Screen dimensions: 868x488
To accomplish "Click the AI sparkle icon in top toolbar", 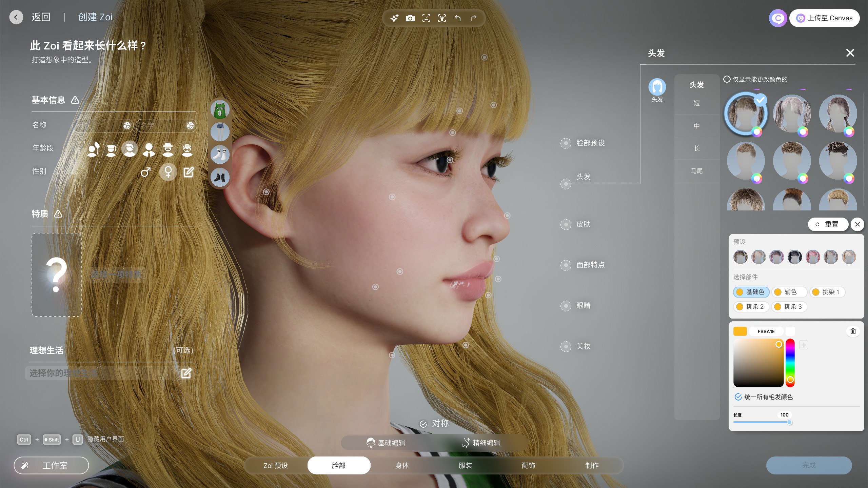I will [394, 18].
